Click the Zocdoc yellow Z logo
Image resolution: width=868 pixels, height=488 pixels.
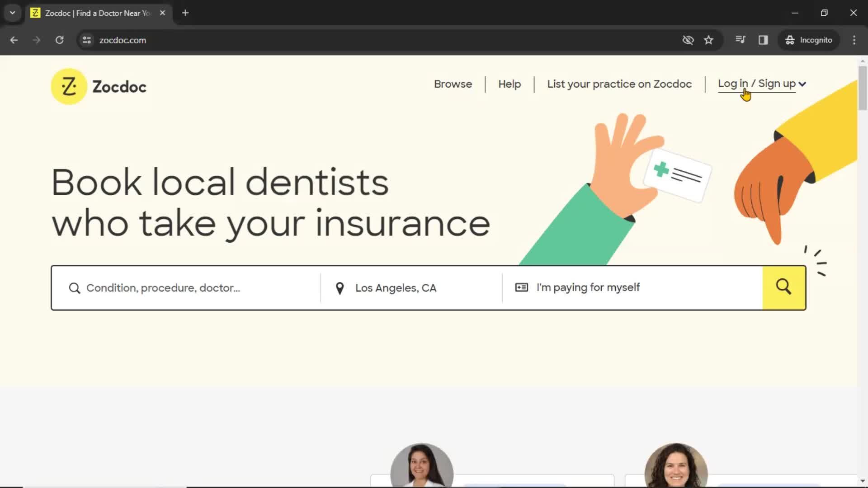[69, 86]
